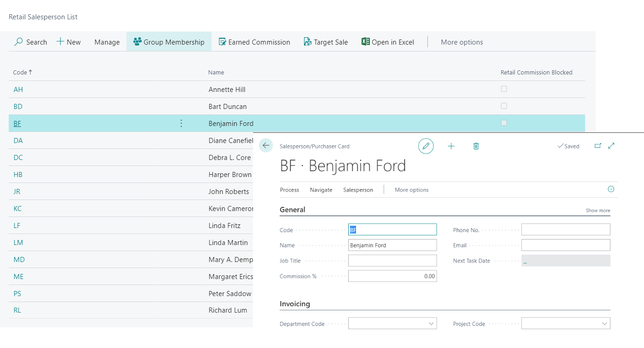The height and width of the screenshot is (348, 644).
Task: Open the Target Sale action
Action: pos(326,42)
